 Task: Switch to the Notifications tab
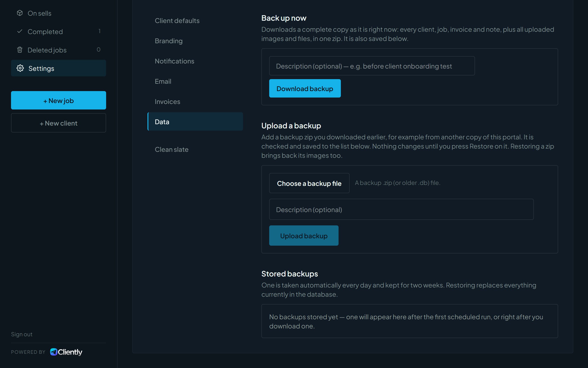click(195, 61)
